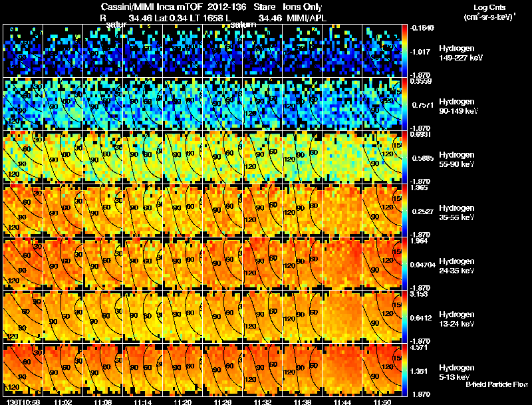Click the "11:08" time axis label
Viewport: 532px width, 405px height.
pyautogui.click(x=103, y=402)
